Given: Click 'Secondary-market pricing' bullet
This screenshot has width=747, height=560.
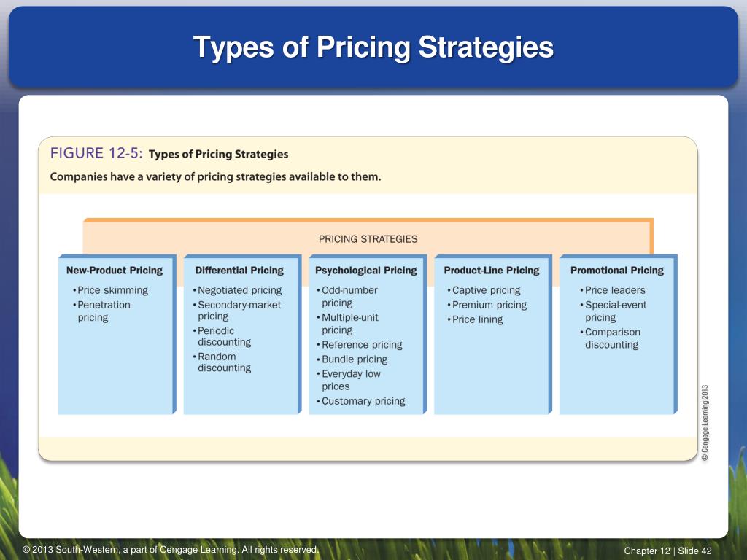Looking at the screenshot, I should tap(237, 311).
